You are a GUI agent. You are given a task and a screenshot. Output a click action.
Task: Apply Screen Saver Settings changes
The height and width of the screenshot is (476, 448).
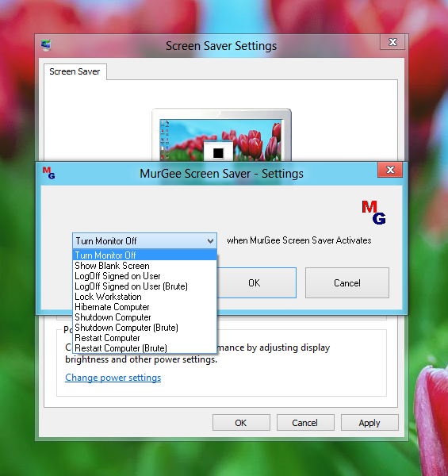coord(370,423)
